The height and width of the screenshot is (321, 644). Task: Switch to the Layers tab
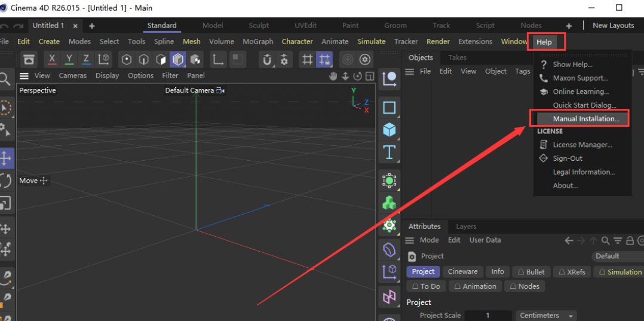point(466,227)
